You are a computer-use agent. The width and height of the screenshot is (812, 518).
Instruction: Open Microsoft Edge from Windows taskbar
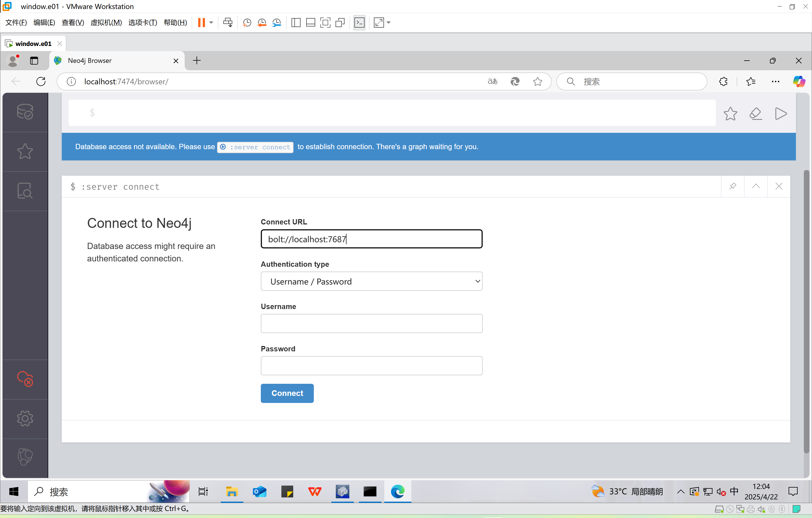397,491
